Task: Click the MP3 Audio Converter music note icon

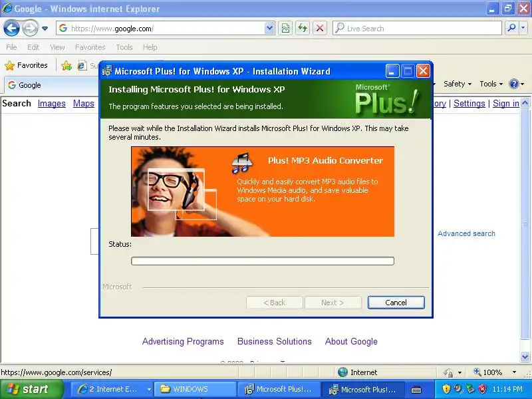Action: click(x=241, y=164)
